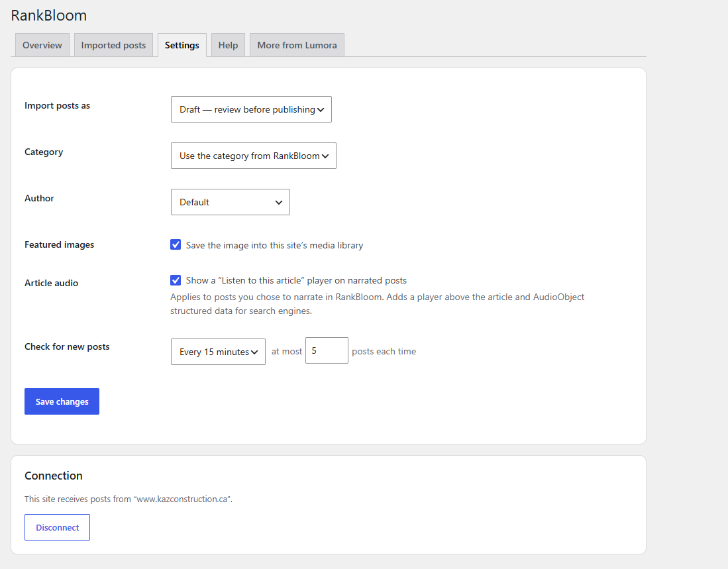Focus the posts each time number field
This screenshot has width=728, height=569.
pos(327,350)
